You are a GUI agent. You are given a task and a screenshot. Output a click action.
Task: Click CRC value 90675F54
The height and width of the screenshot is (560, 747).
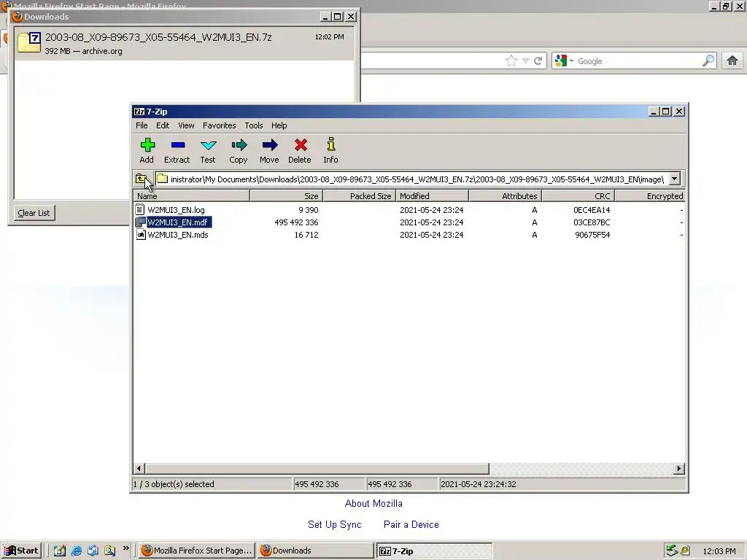pyautogui.click(x=592, y=235)
